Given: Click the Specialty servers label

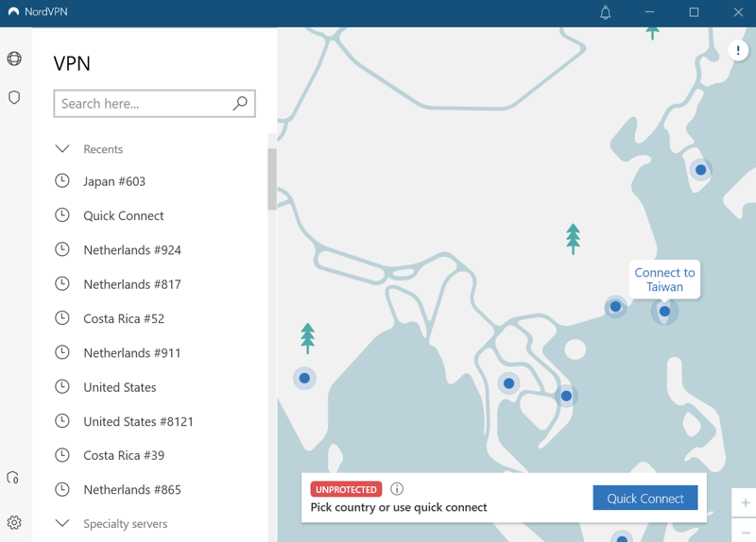Looking at the screenshot, I should pyautogui.click(x=126, y=524).
